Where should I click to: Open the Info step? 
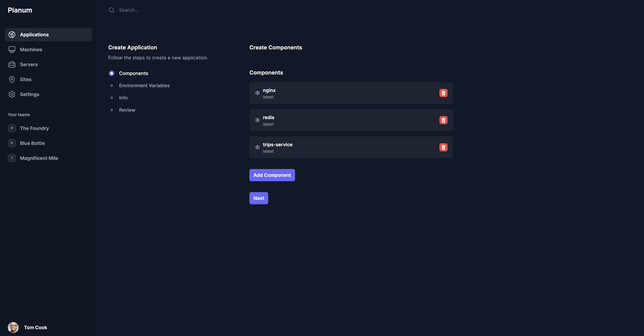[x=123, y=98]
